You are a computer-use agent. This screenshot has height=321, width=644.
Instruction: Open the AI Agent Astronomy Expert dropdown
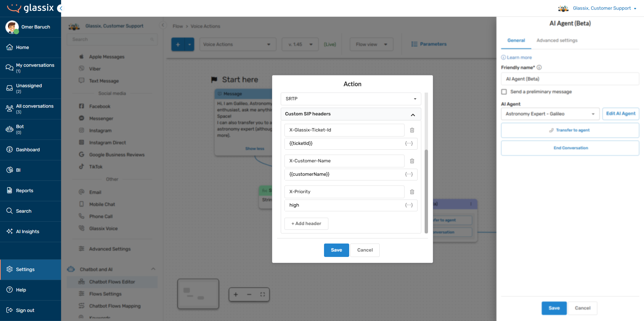tap(550, 114)
